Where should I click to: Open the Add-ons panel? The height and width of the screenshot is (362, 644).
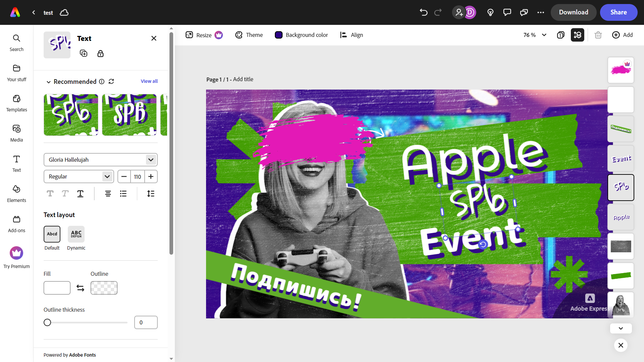(x=16, y=224)
